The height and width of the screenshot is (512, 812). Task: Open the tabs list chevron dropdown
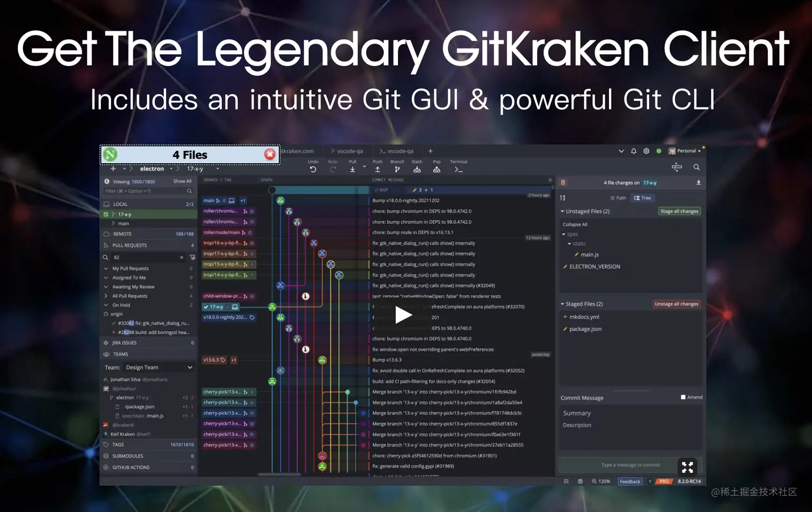click(x=621, y=151)
